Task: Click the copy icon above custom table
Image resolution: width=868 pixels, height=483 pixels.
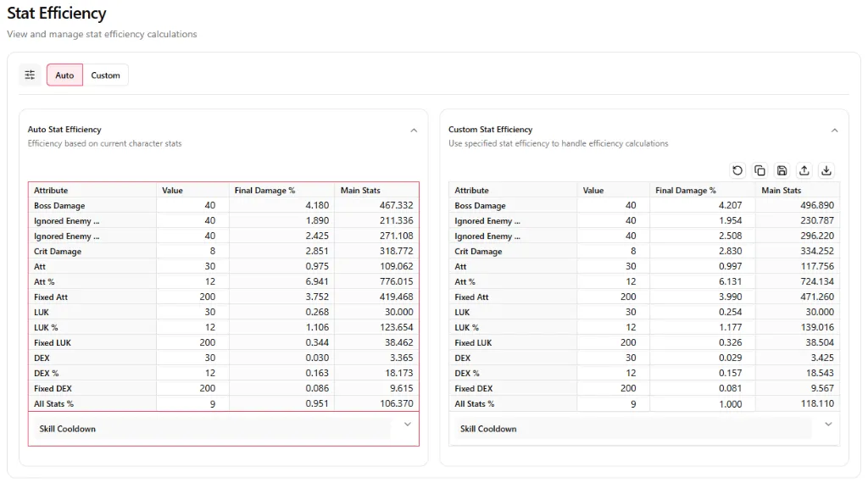Action: click(x=760, y=170)
